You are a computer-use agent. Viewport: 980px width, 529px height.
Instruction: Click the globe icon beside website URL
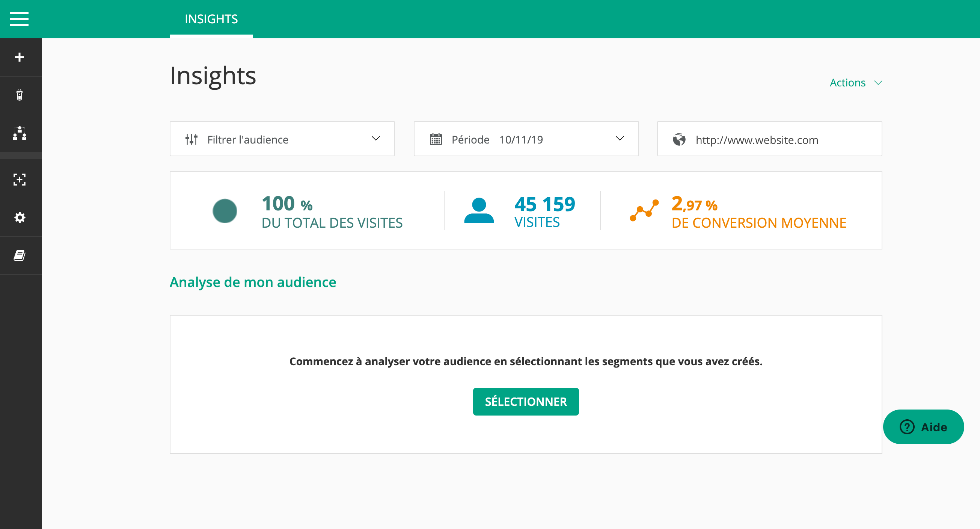679,140
